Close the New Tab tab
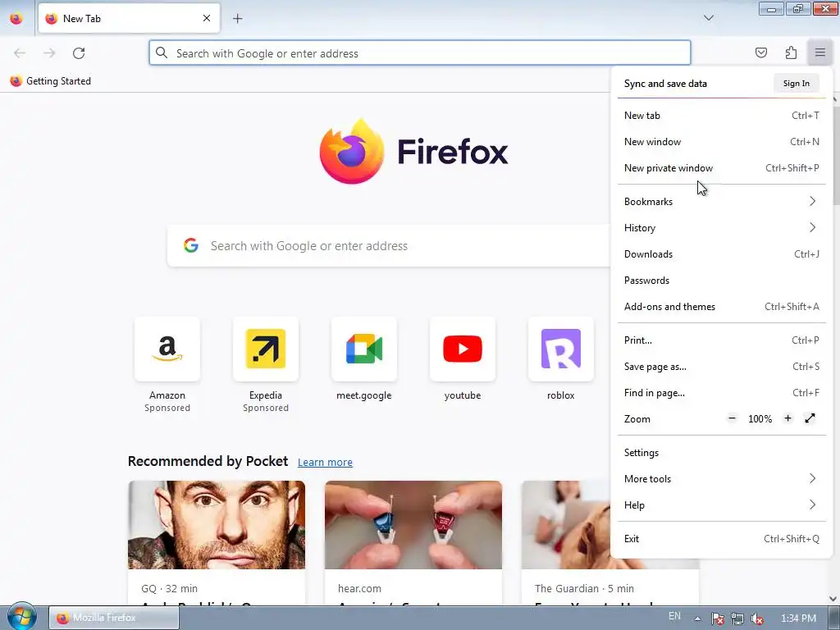Image resolution: width=840 pixels, height=630 pixels. [x=207, y=18]
